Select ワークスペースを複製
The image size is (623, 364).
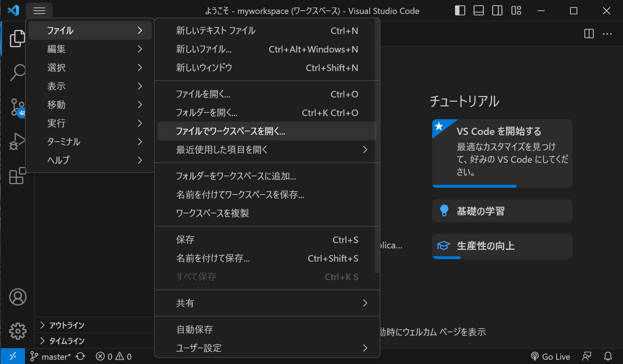tap(267, 213)
